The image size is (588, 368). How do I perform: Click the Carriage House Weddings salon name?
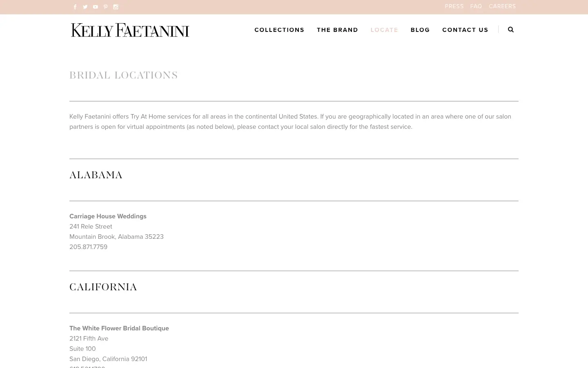108,216
